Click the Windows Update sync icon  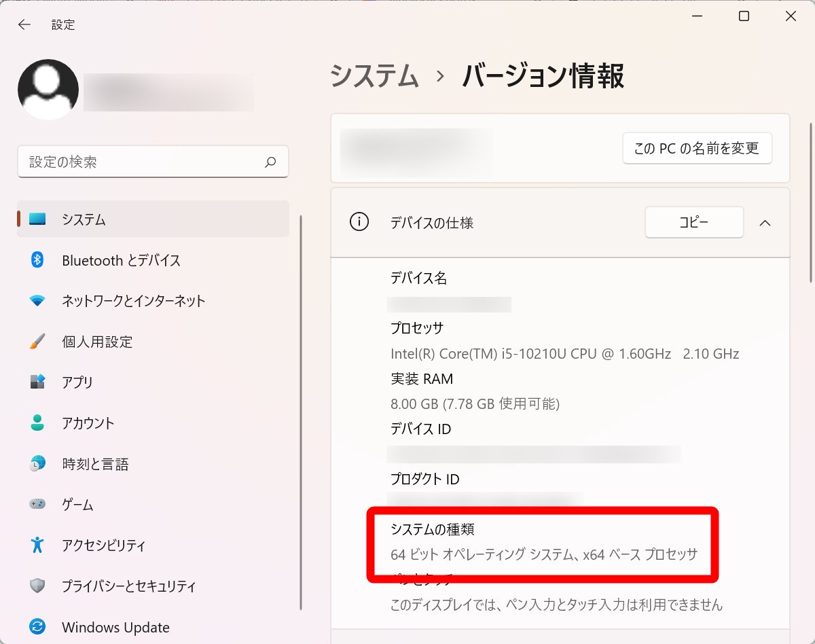tap(37, 627)
